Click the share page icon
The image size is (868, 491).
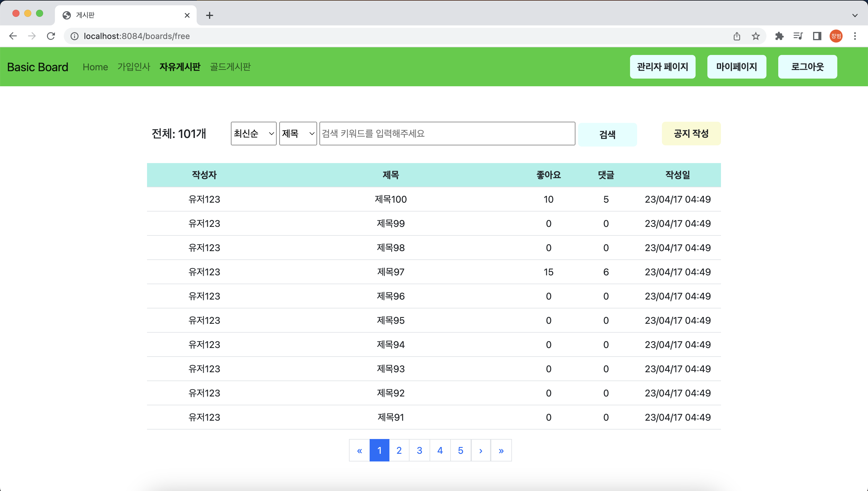[x=737, y=36]
